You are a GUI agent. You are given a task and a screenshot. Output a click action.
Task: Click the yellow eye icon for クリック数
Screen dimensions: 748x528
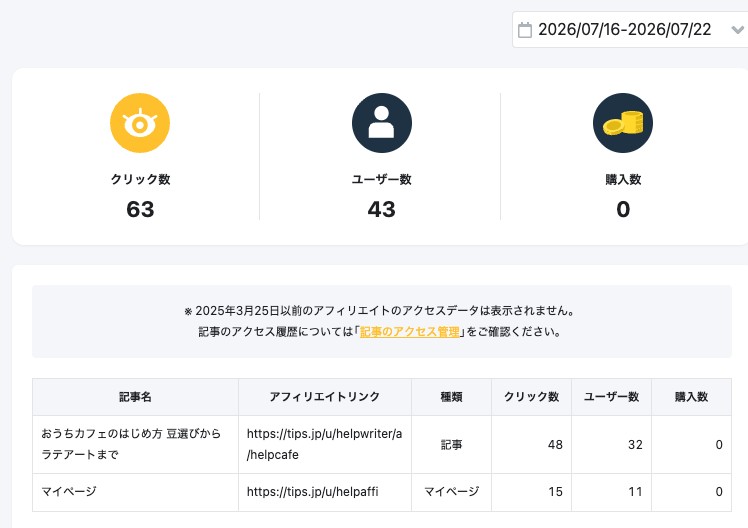[140, 123]
